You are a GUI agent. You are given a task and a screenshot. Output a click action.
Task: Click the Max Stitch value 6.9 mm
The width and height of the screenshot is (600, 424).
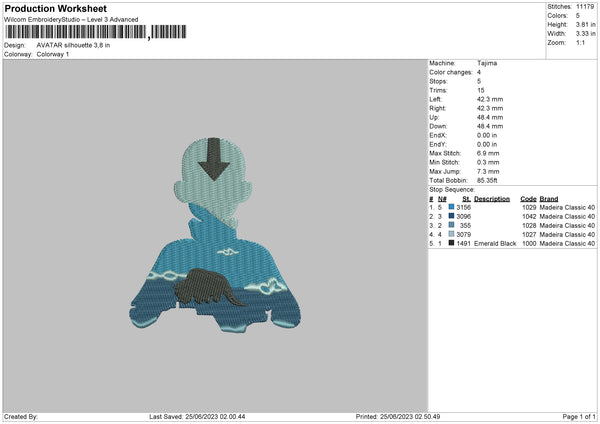pyautogui.click(x=488, y=153)
